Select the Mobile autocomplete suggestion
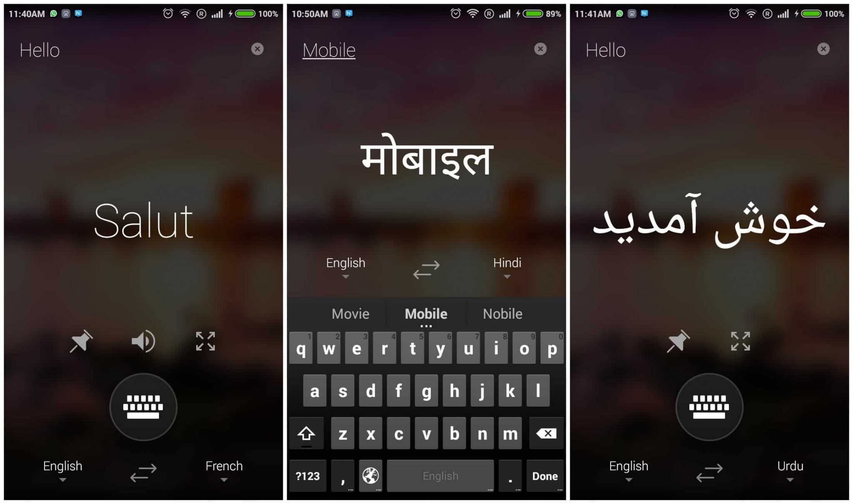Screen dimensions: 853x504 pos(426,312)
